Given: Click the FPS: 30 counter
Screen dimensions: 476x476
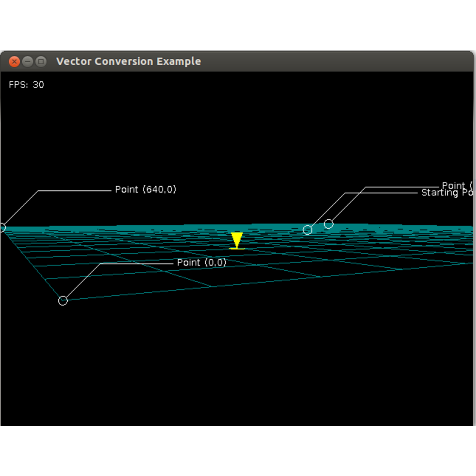Looking at the screenshot, I should tap(26, 85).
